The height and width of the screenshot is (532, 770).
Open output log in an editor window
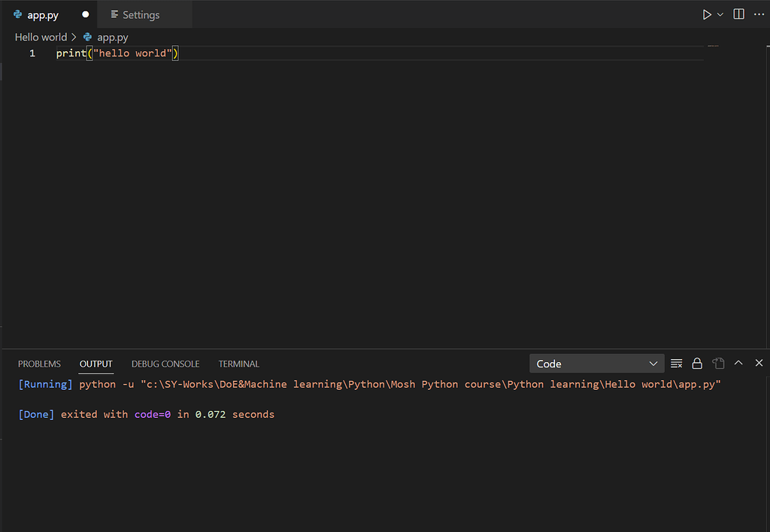click(x=718, y=363)
